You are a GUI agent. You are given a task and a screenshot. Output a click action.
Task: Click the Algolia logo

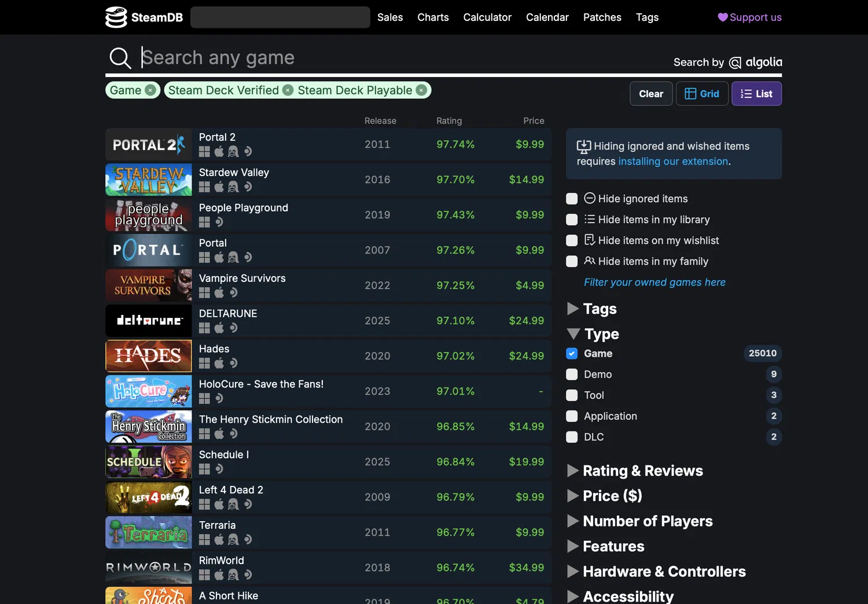tap(755, 63)
